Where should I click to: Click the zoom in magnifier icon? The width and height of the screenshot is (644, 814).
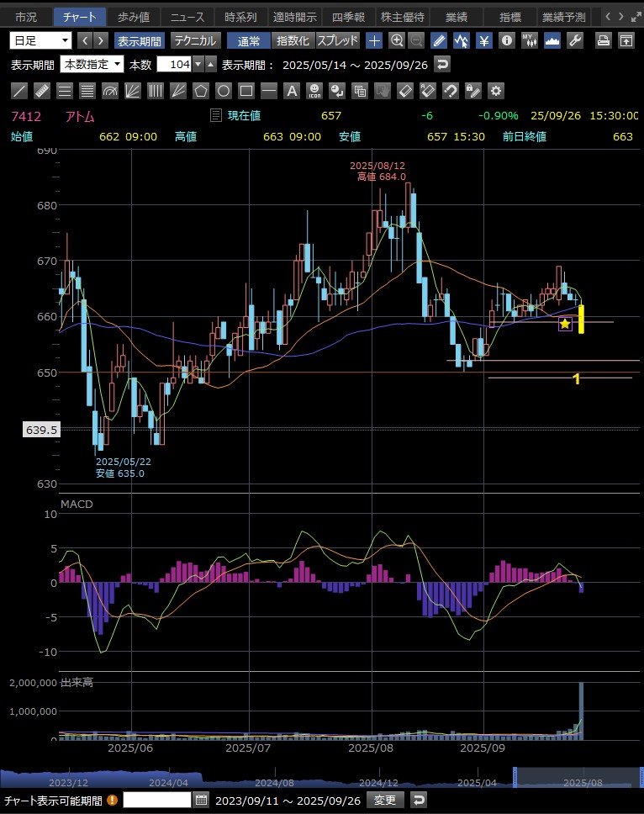[397, 40]
